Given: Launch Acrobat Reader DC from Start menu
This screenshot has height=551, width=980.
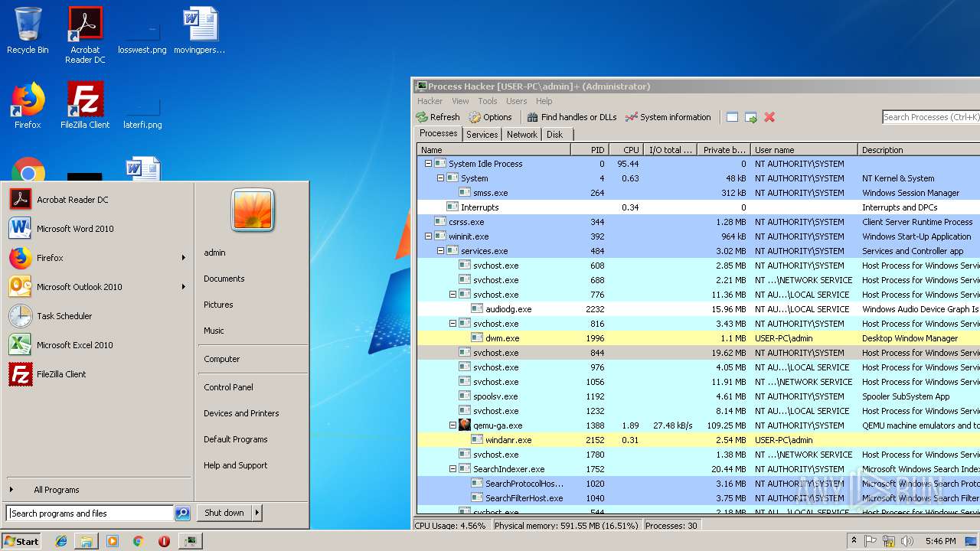Looking at the screenshot, I should (98, 200).
